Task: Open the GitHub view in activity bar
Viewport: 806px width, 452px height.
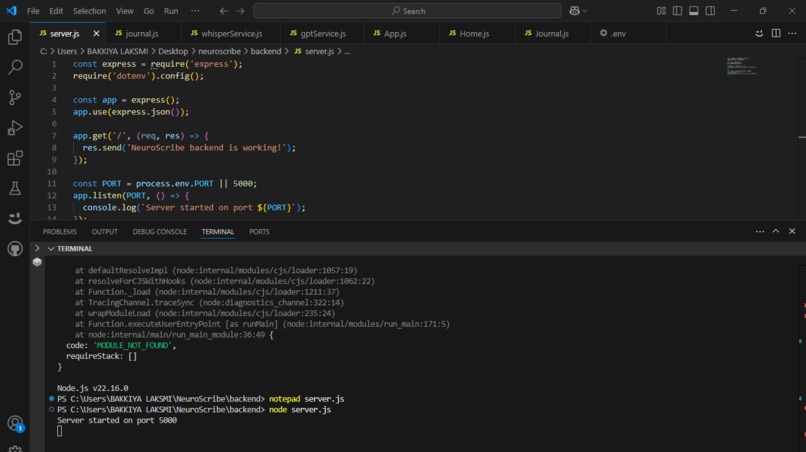Action: point(15,249)
